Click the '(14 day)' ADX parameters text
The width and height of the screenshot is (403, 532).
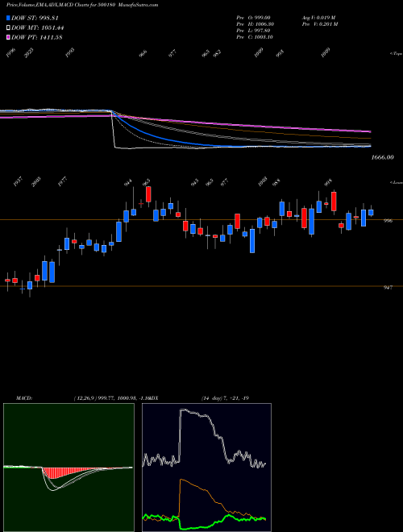coord(212,398)
